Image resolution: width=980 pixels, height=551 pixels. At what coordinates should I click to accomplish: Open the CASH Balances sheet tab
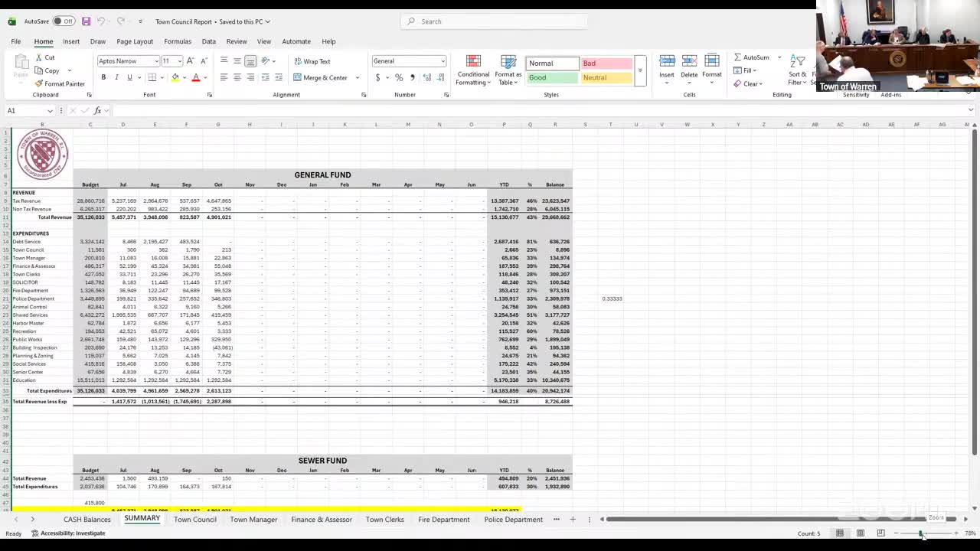coord(87,520)
